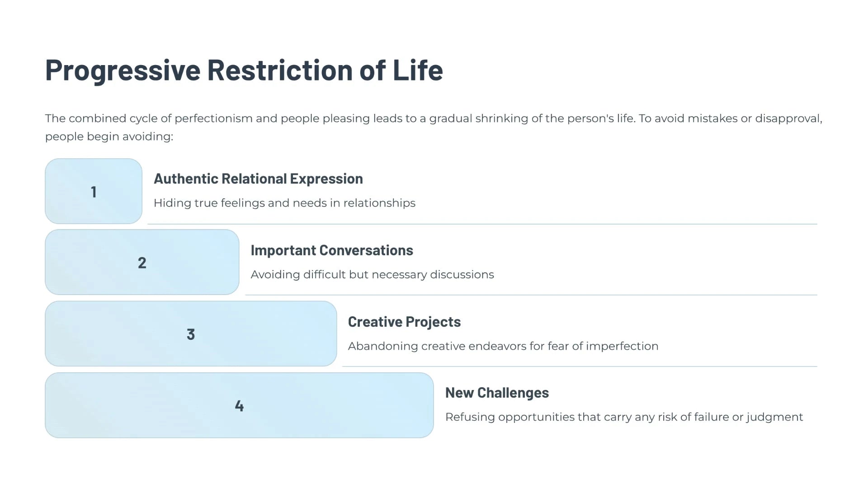Image resolution: width=868 pixels, height=488 pixels.
Task: Click the New Challenges heading
Action: coord(497,392)
